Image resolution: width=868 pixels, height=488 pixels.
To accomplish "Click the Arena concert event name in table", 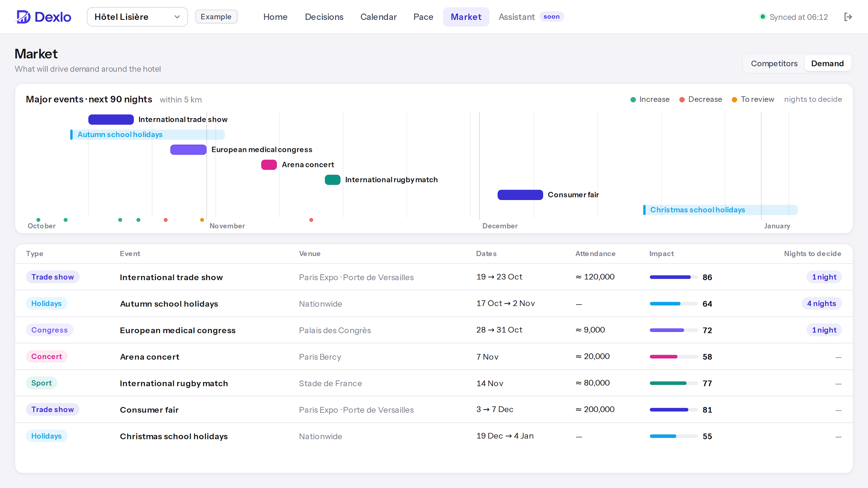I will 150,357.
